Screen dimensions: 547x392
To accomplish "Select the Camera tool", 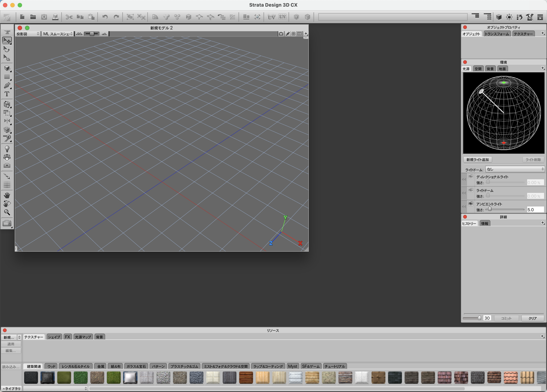I will [x=7, y=166].
